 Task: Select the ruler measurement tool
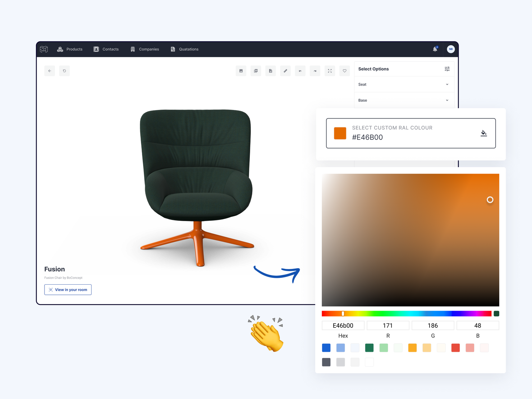285,71
